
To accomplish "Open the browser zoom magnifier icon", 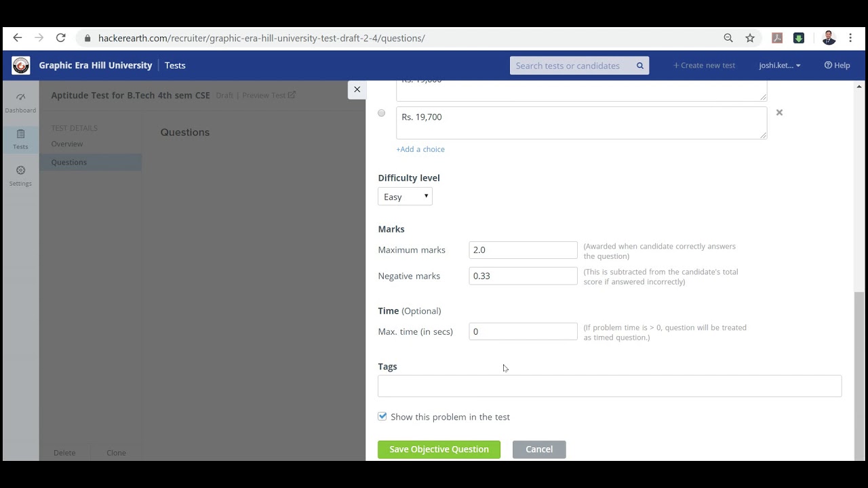I will pyautogui.click(x=728, y=38).
